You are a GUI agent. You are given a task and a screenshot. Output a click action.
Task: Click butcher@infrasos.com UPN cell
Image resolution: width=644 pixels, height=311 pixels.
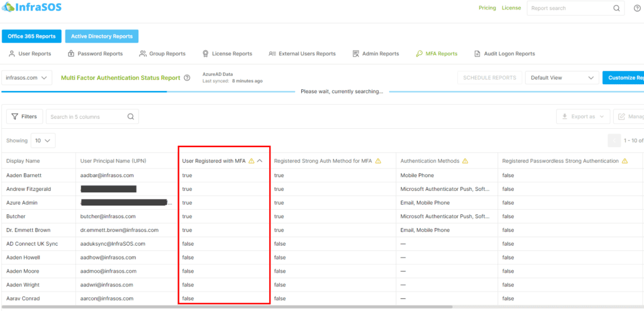click(x=108, y=216)
